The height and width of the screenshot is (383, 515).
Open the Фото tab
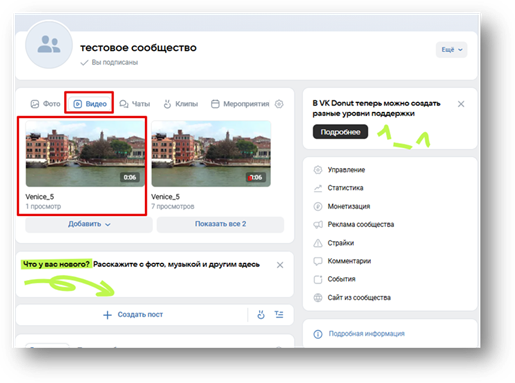point(45,104)
